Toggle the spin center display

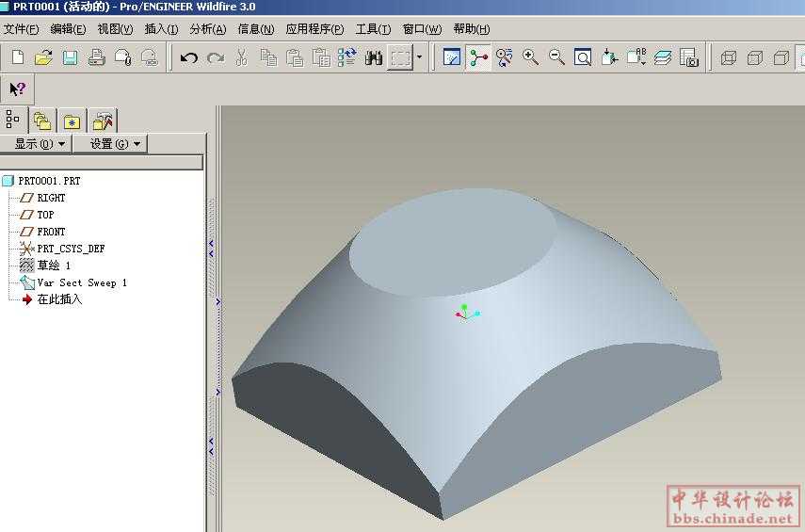478,57
